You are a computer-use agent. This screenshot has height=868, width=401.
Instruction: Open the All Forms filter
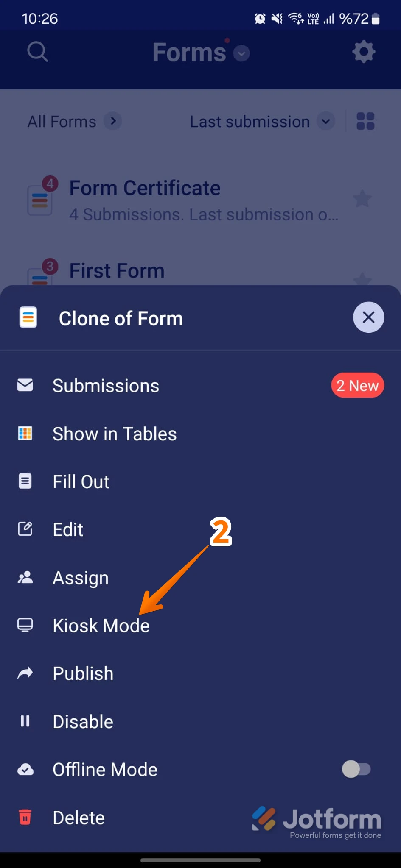pyautogui.click(x=74, y=122)
